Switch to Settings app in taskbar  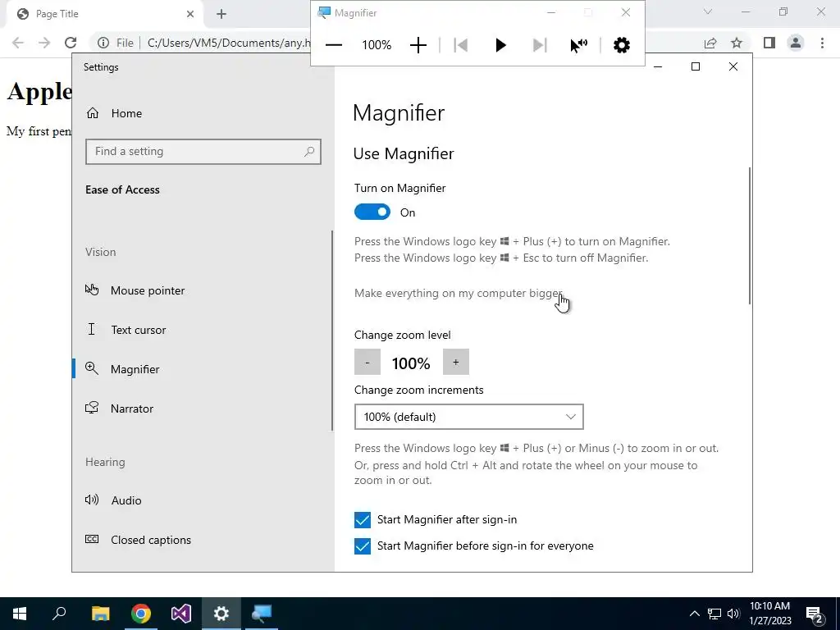[221, 614]
